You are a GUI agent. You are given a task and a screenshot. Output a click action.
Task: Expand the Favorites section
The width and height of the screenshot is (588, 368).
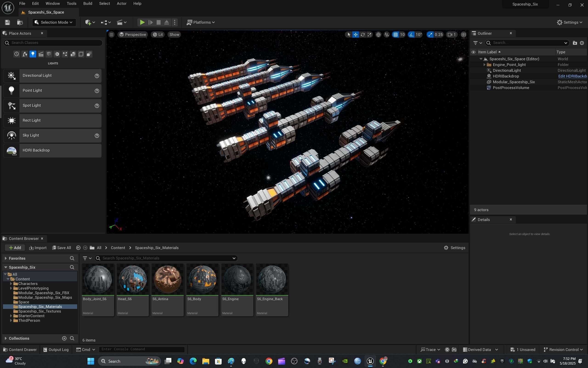(6, 258)
